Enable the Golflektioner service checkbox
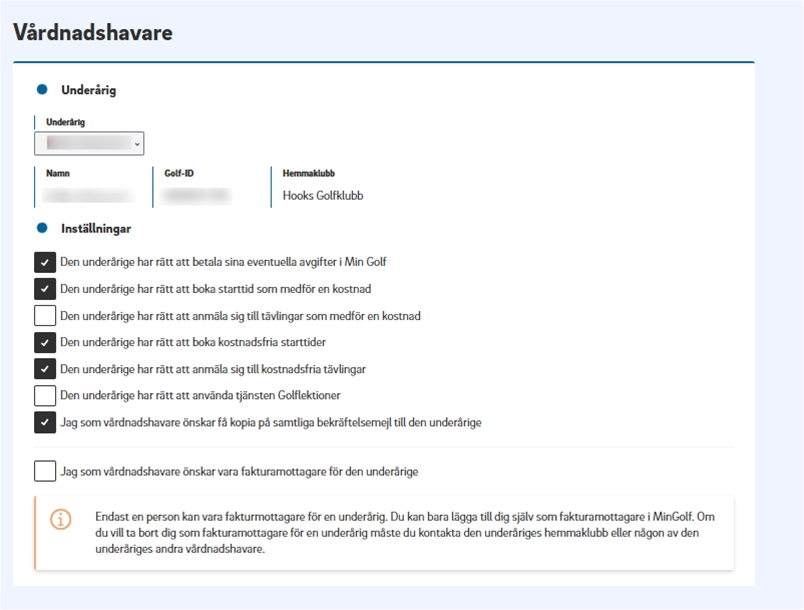This screenshot has height=610, width=804. tap(45, 396)
